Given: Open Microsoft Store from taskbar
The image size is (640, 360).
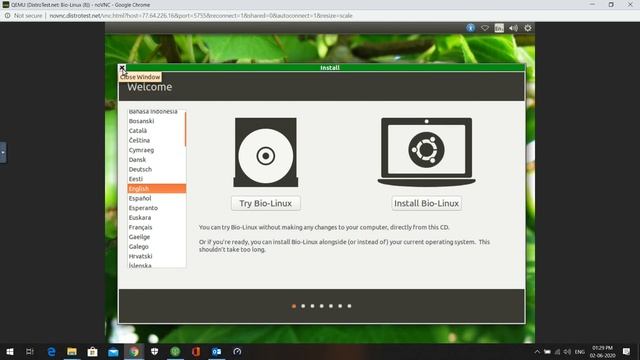Looking at the screenshot, I should [93, 351].
